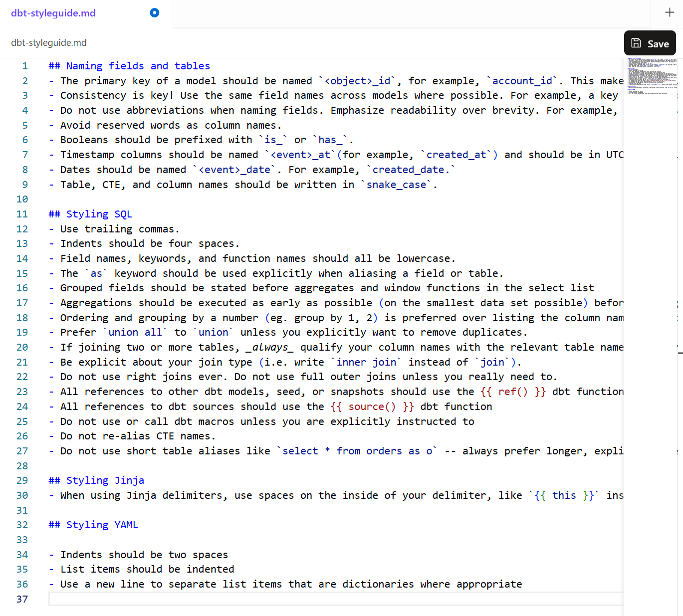Click the {{ ref() }} expression
The height and width of the screenshot is (616, 683).
pos(513,392)
